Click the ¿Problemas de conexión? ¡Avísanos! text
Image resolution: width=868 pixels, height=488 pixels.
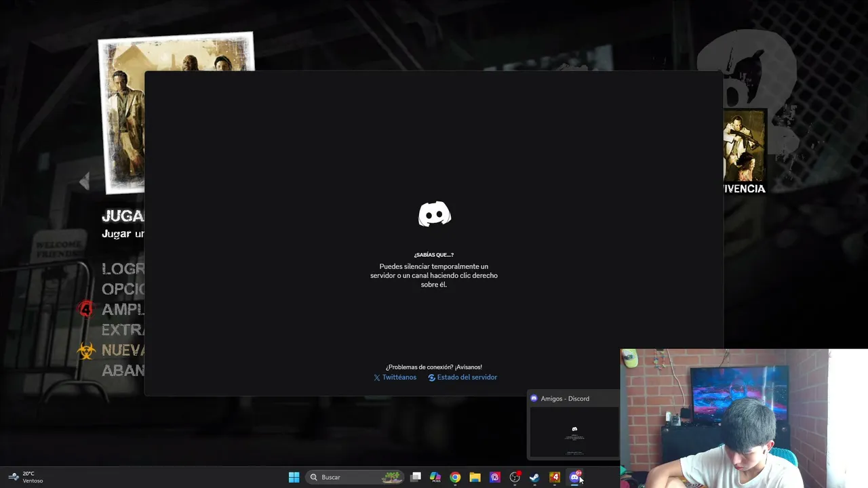coord(434,367)
